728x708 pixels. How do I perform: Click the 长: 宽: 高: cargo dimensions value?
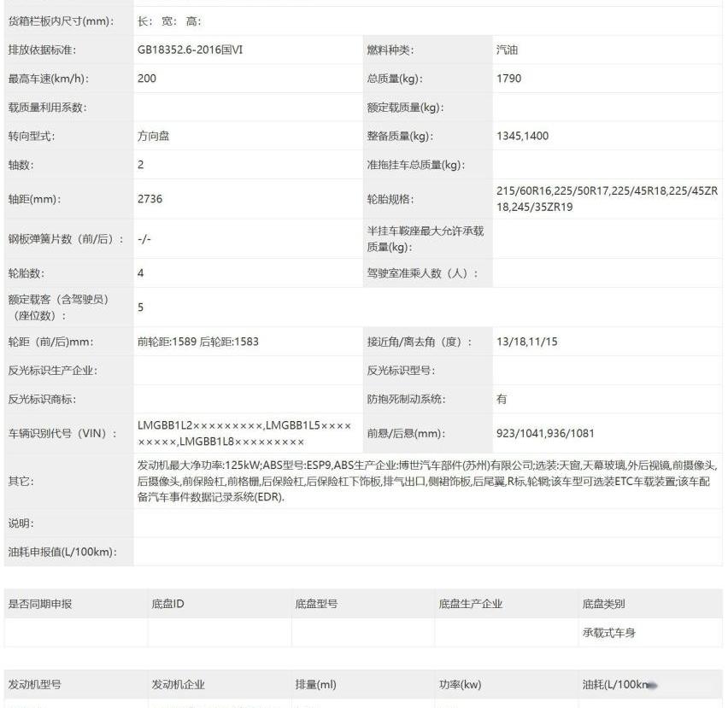click(169, 21)
